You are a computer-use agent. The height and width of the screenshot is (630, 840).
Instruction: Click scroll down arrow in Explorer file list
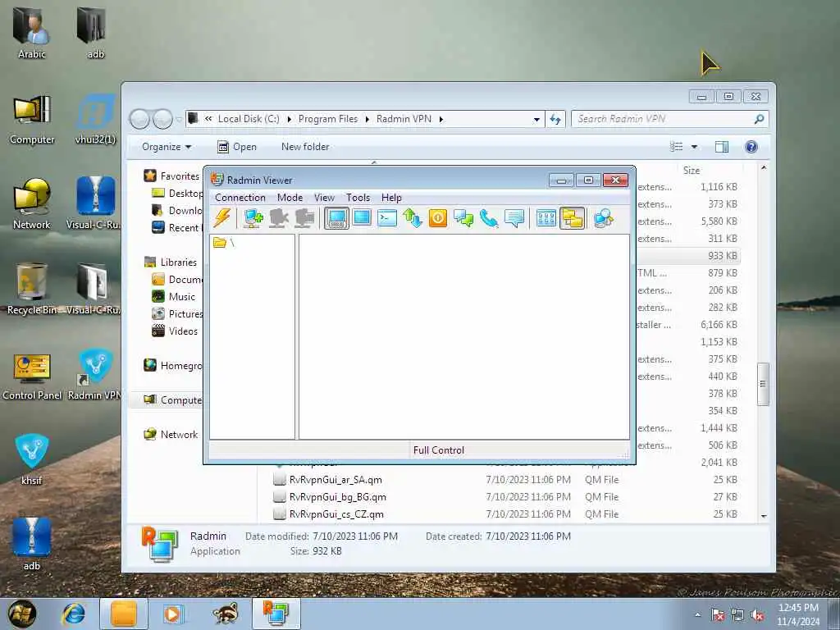pos(764,516)
